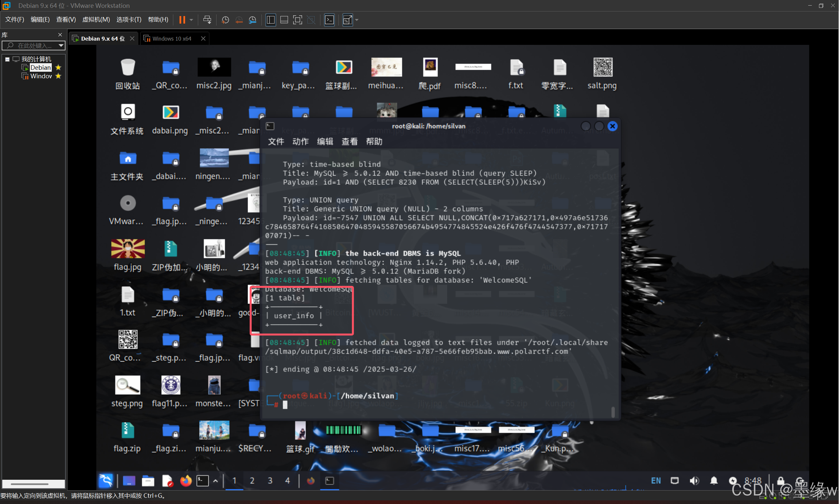Image resolution: width=839 pixels, height=504 pixels.
Task: Enter full screen mode icon
Action: [x=297, y=20]
